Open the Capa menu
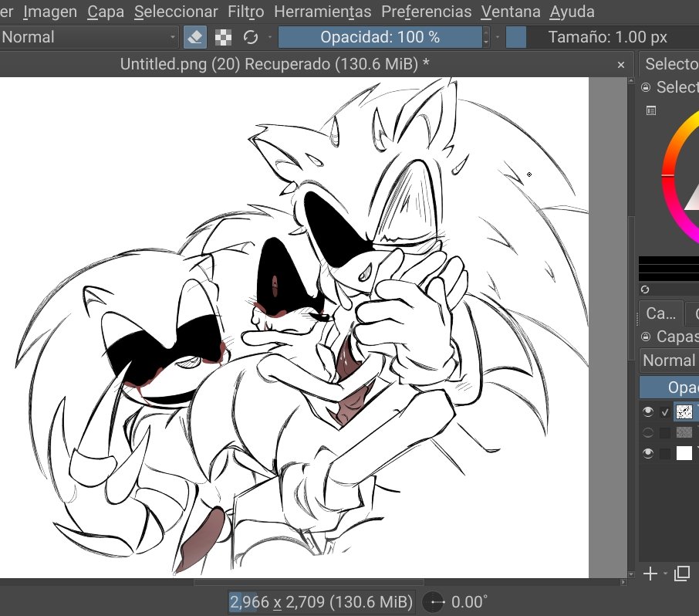The height and width of the screenshot is (616, 699). (106, 12)
